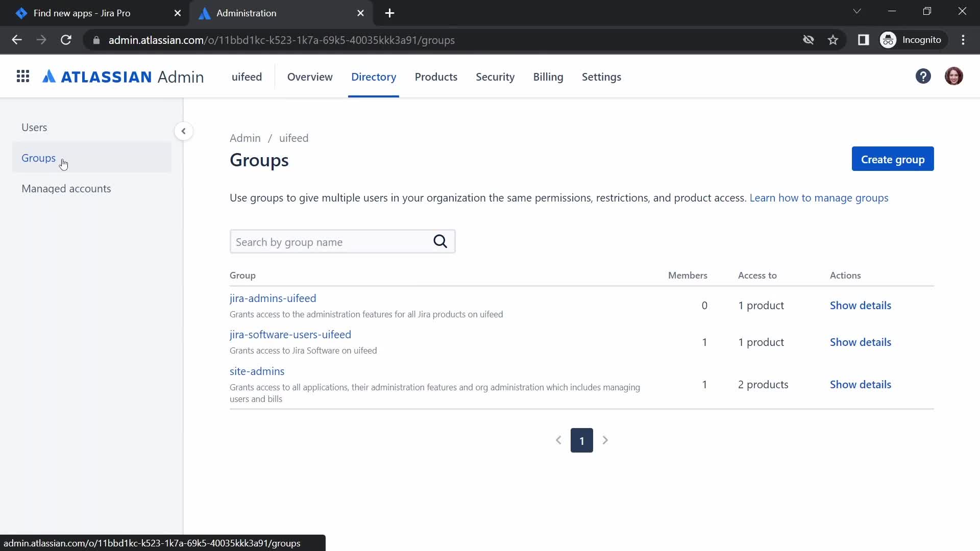
Task: Open the browser side panel icon
Action: [x=863, y=40]
